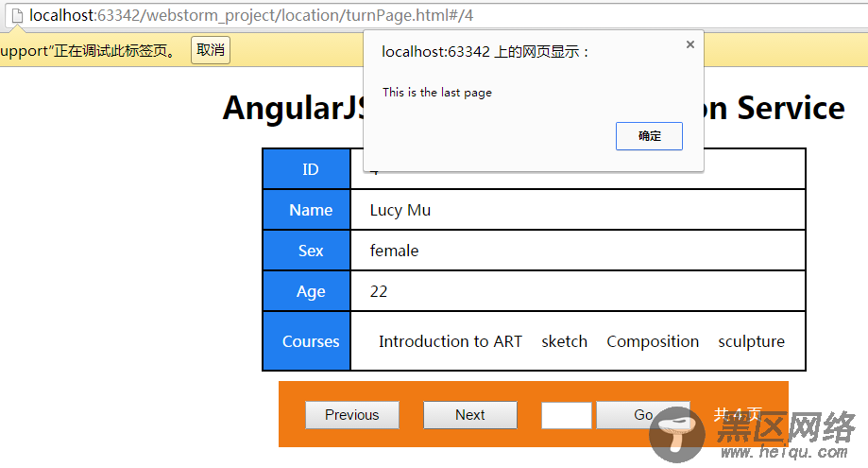The image size is (868, 468).
Task: Click the 确定 confirm button in alert
Action: pos(649,136)
